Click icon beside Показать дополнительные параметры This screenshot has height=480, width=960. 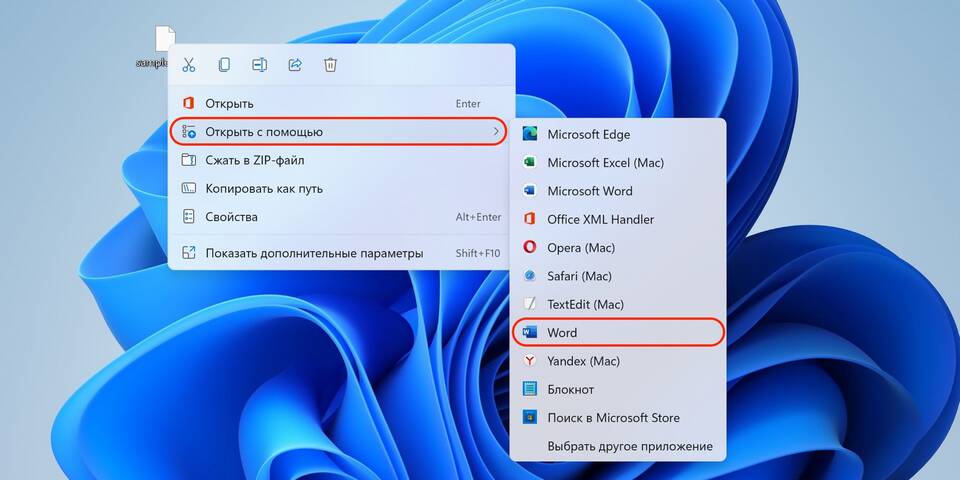pos(189,252)
